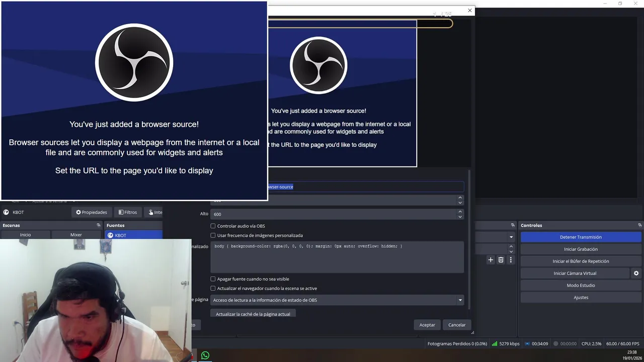The width and height of the screenshot is (644, 362).
Task: Open Ajustes in the Controles panel
Action: pos(581,297)
